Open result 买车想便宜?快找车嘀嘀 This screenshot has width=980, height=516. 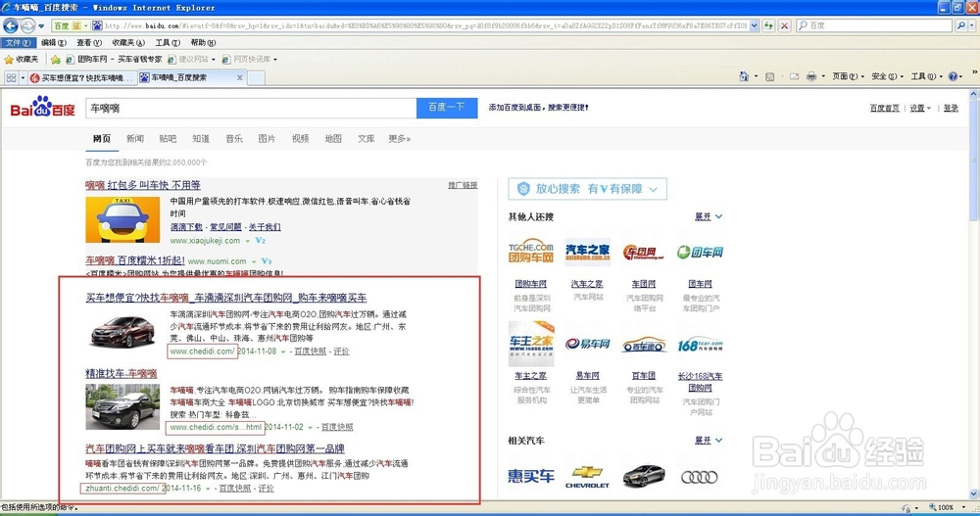pos(226,298)
